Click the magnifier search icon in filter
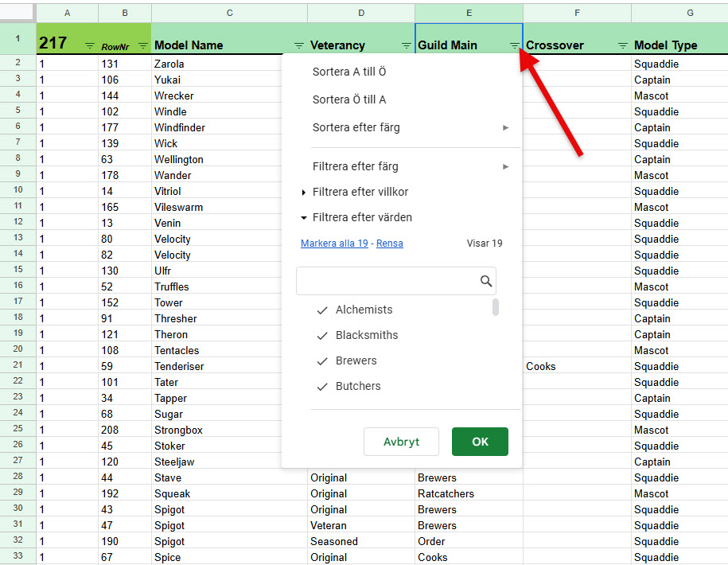Viewport: 728px width, 565px height. pos(485,281)
